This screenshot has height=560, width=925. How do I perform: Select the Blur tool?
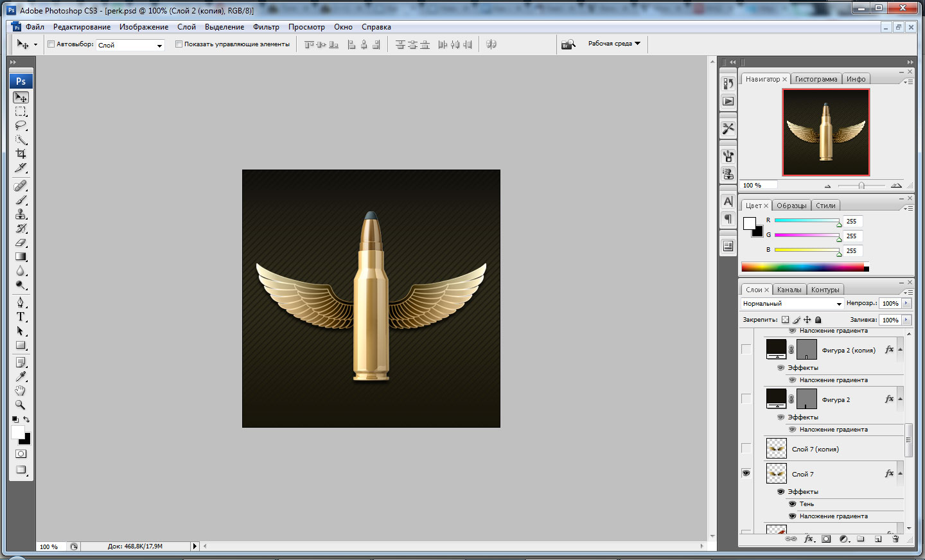coord(21,271)
